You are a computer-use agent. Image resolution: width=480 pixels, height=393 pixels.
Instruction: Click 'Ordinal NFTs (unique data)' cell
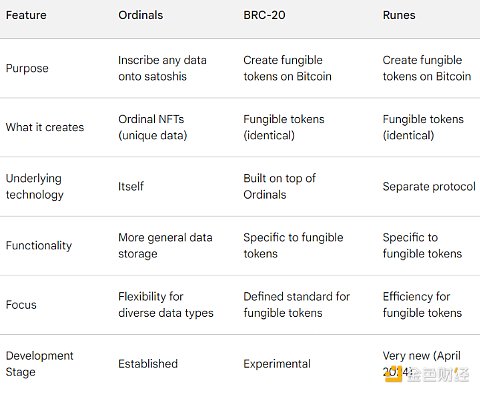[153, 127]
